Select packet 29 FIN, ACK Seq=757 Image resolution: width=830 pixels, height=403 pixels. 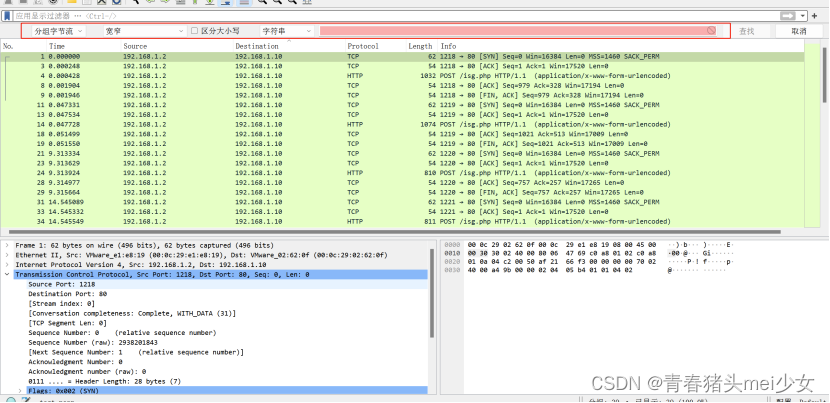(402, 192)
